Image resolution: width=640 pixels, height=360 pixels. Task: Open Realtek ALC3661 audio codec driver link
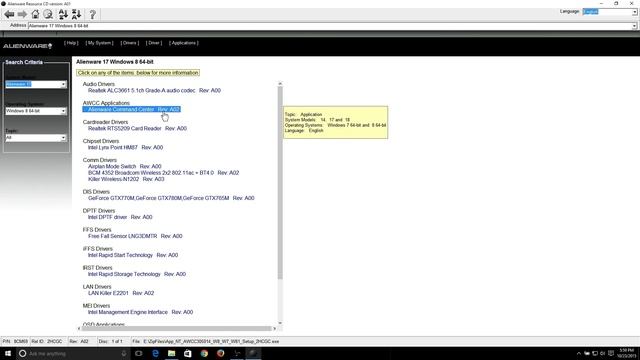click(x=154, y=91)
